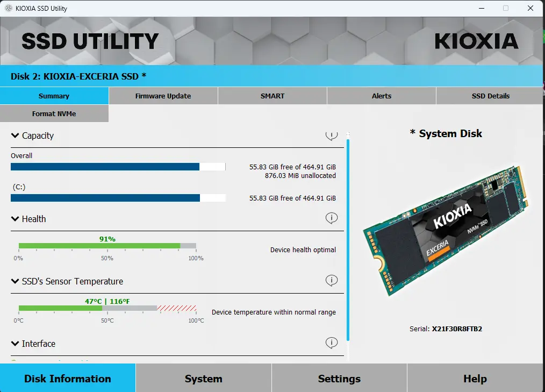Click 'Device health optimal' status text
545x392 pixels.
click(x=303, y=250)
